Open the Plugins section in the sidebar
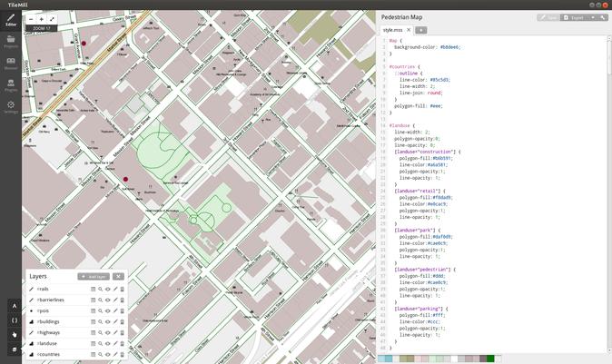This screenshot has height=364, width=612. tap(11, 85)
